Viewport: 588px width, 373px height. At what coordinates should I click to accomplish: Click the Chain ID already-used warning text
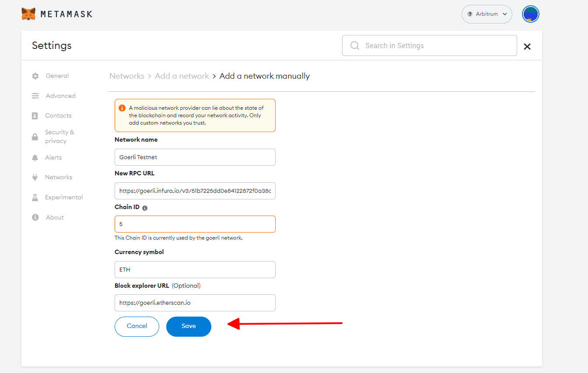[x=178, y=238]
